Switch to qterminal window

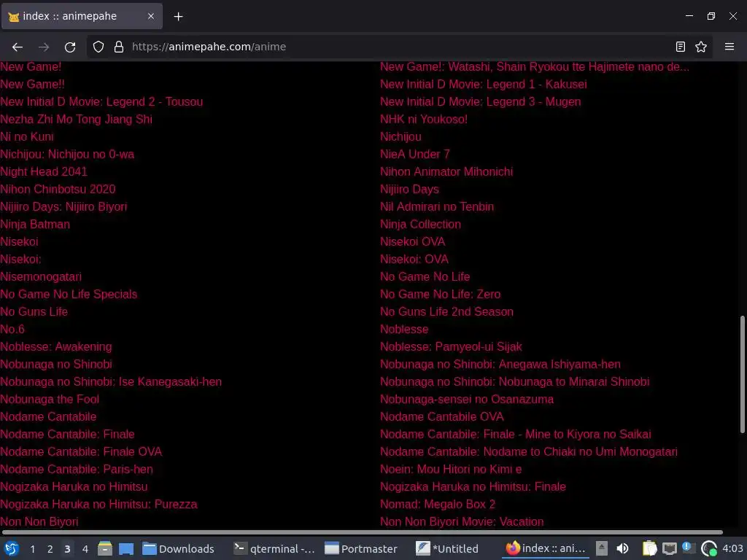point(274,548)
